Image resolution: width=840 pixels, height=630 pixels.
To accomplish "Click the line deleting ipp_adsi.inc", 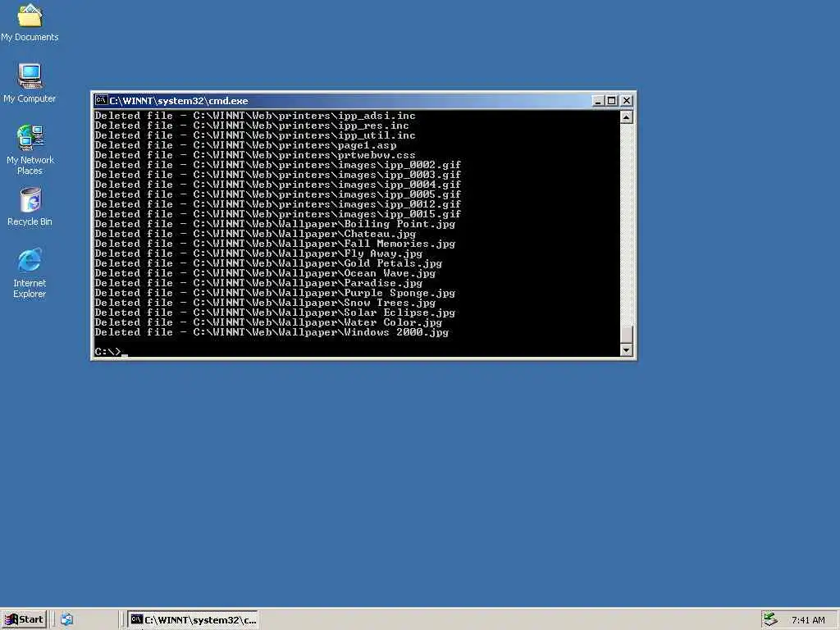I will click(255, 116).
